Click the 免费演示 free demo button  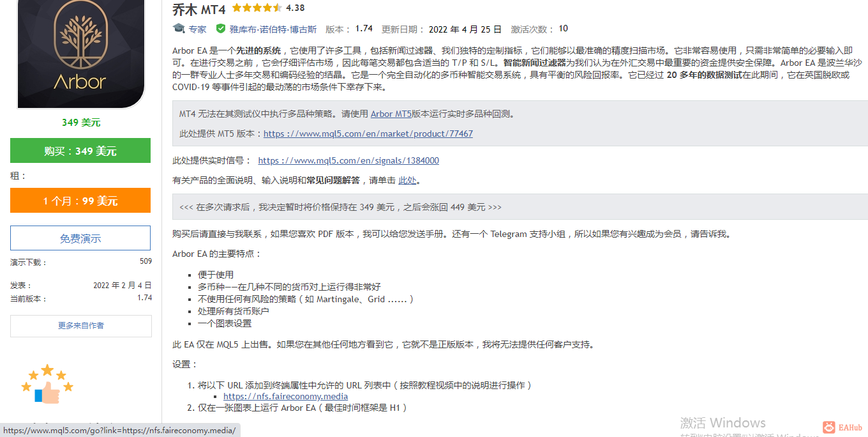(80, 238)
